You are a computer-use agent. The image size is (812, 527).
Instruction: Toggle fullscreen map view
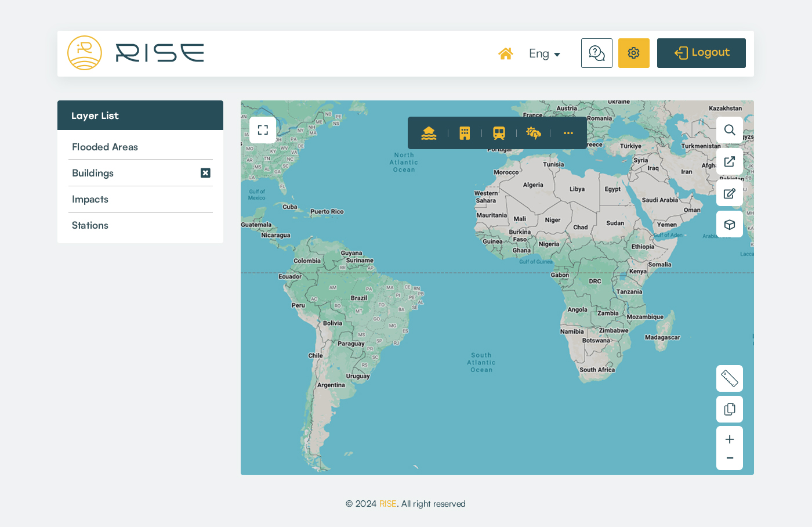[263, 130]
